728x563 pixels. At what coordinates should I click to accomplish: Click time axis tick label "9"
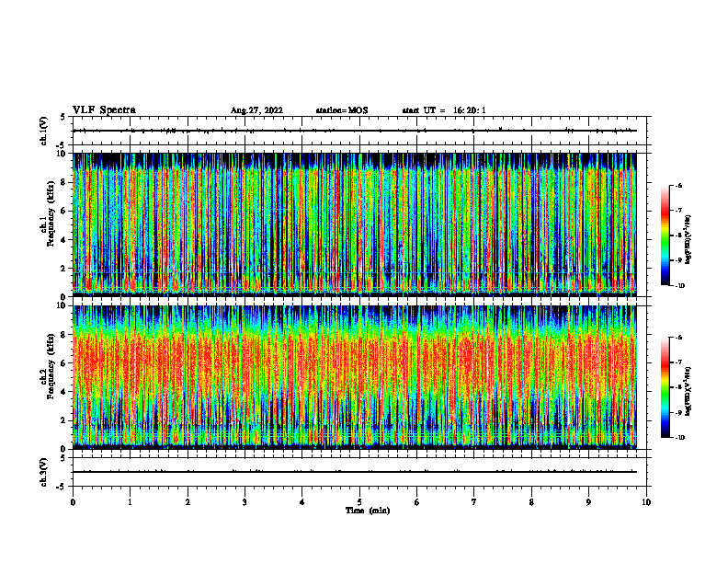point(588,502)
